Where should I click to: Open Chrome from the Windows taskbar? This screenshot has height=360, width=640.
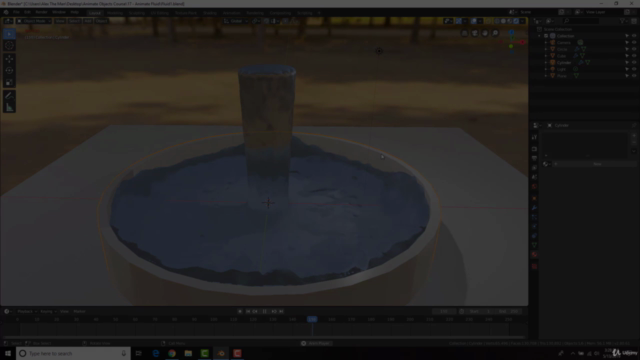click(172, 353)
